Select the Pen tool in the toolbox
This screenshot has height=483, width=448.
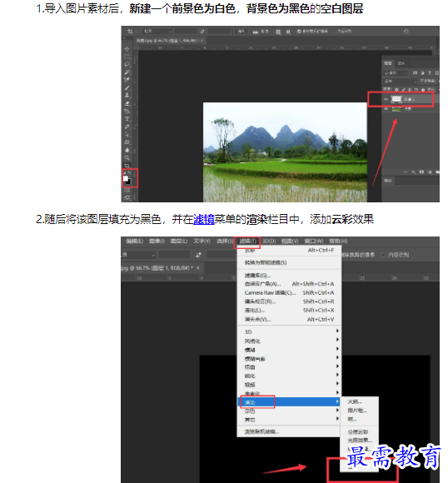pyautogui.click(x=127, y=127)
